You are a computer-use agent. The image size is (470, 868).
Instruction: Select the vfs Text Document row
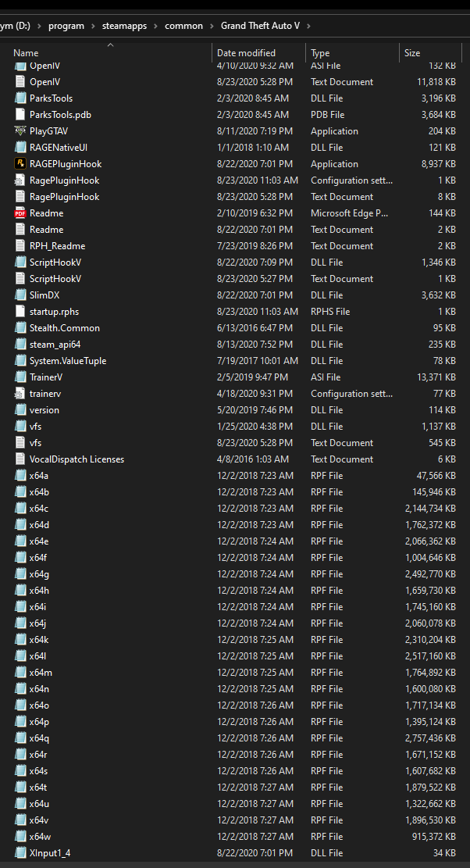tap(235, 443)
